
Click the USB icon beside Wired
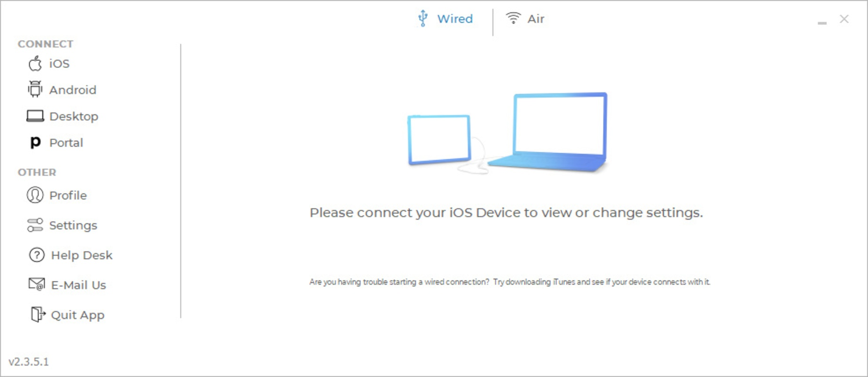click(x=423, y=18)
